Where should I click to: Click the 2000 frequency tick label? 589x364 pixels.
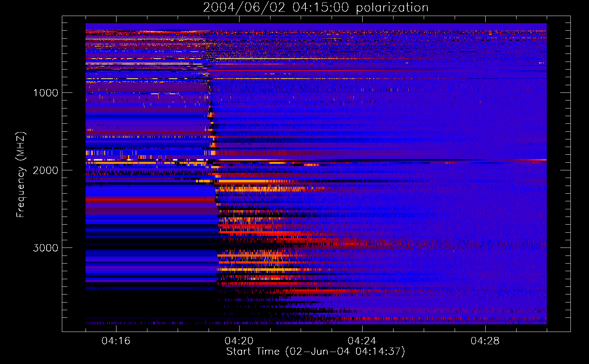click(x=46, y=170)
